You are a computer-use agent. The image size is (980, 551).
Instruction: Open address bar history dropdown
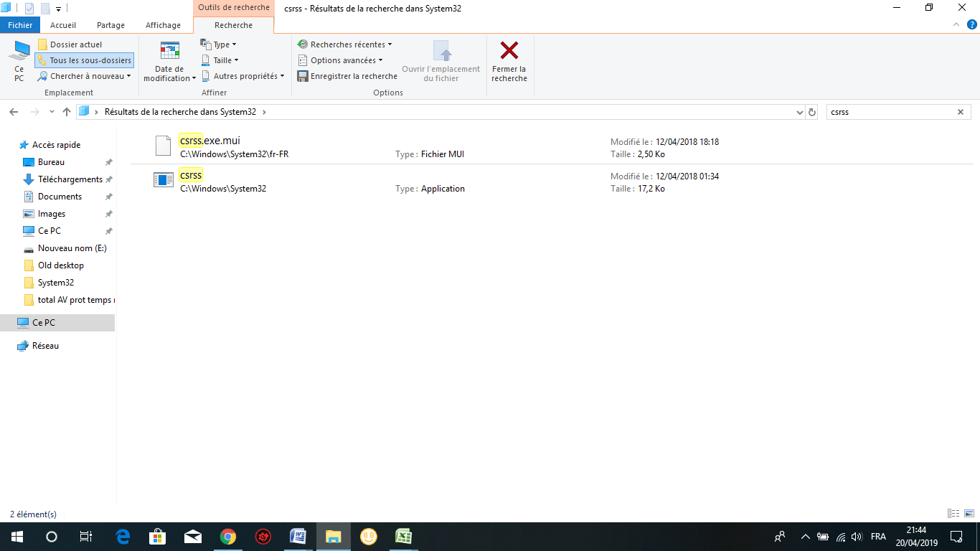coord(801,112)
